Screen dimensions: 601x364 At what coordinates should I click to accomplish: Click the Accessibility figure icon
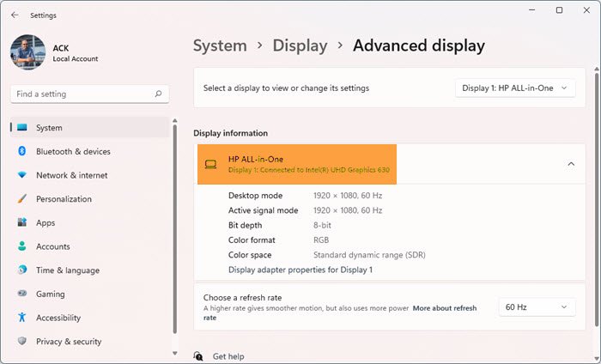[x=22, y=318]
